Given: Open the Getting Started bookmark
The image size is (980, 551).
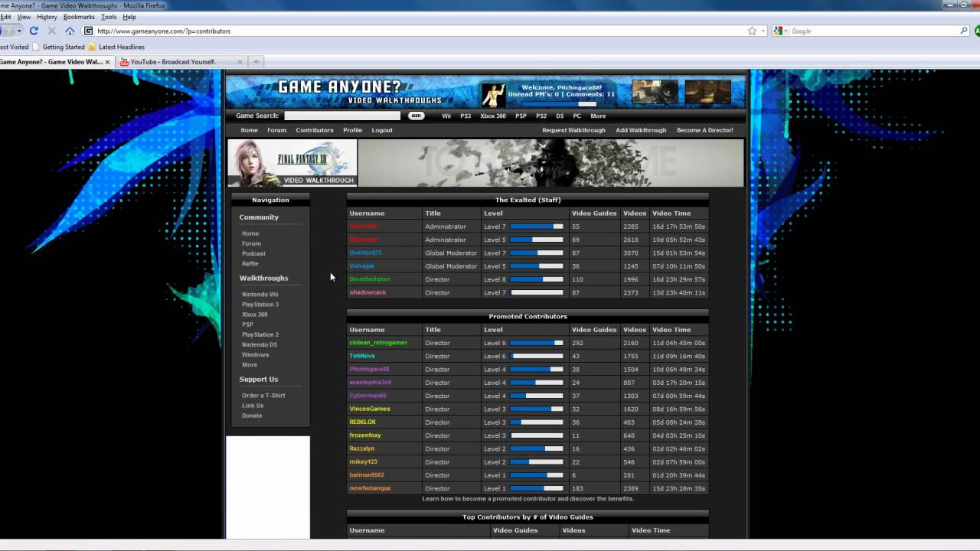Looking at the screenshot, I should click(x=59, y=47).
